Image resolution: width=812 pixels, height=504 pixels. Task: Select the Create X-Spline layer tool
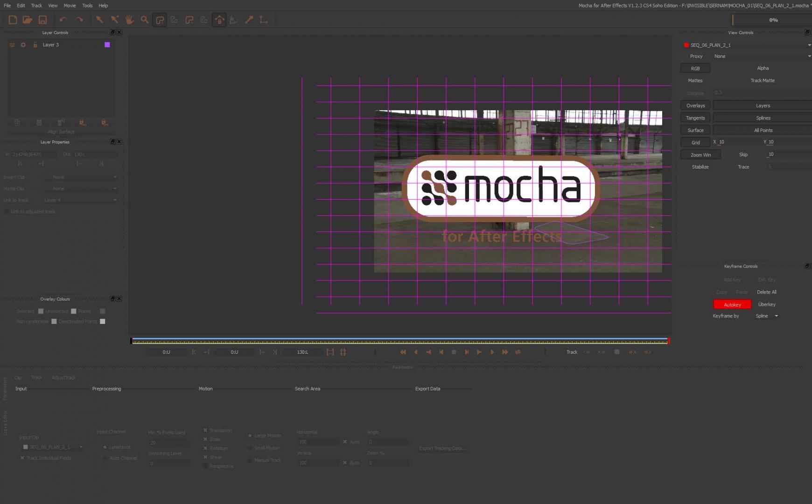click(160, 20)
